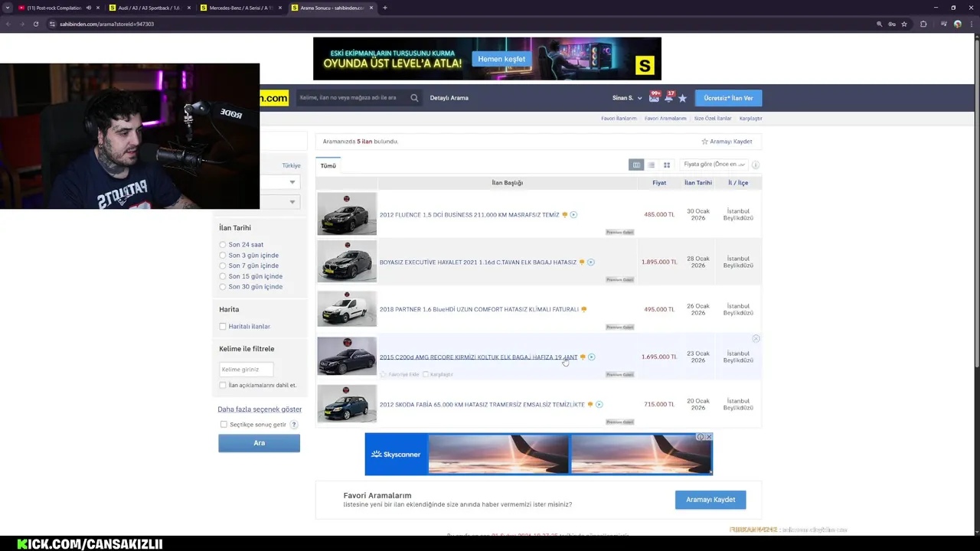Switch to grid gallery view icon
Viewport: 980px width, 551px height.
[667, 165]
